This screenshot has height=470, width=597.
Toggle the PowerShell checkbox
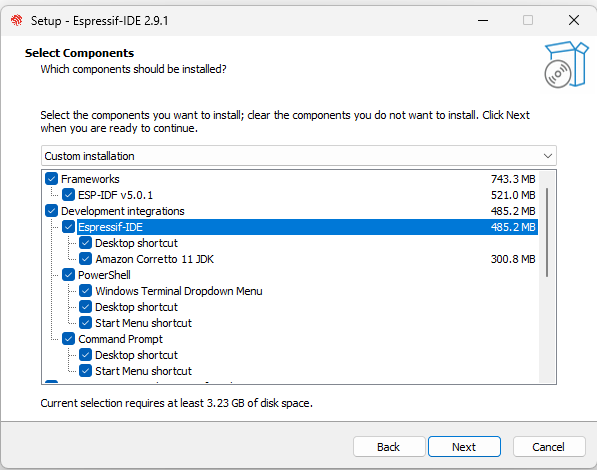click(69, 275)
